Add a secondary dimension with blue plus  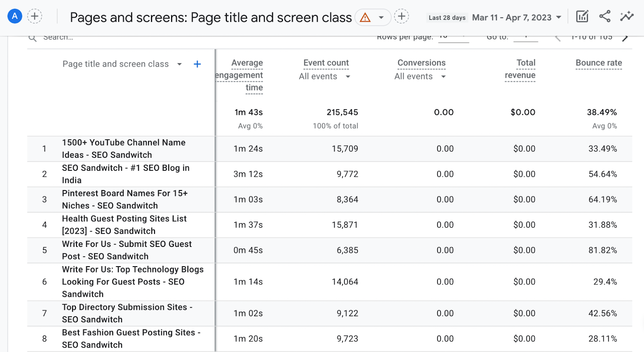click(197, 64)
